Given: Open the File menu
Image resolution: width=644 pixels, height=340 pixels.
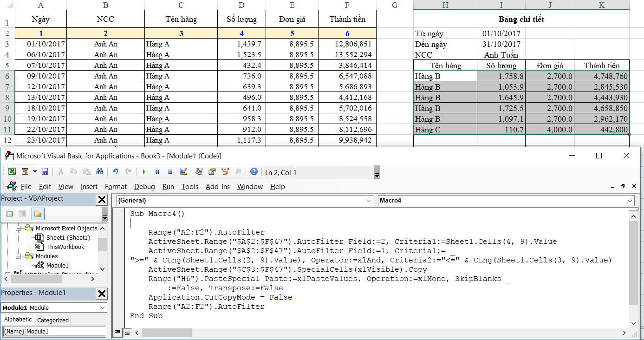Looking at the screenshot, I should coord(26,187).
